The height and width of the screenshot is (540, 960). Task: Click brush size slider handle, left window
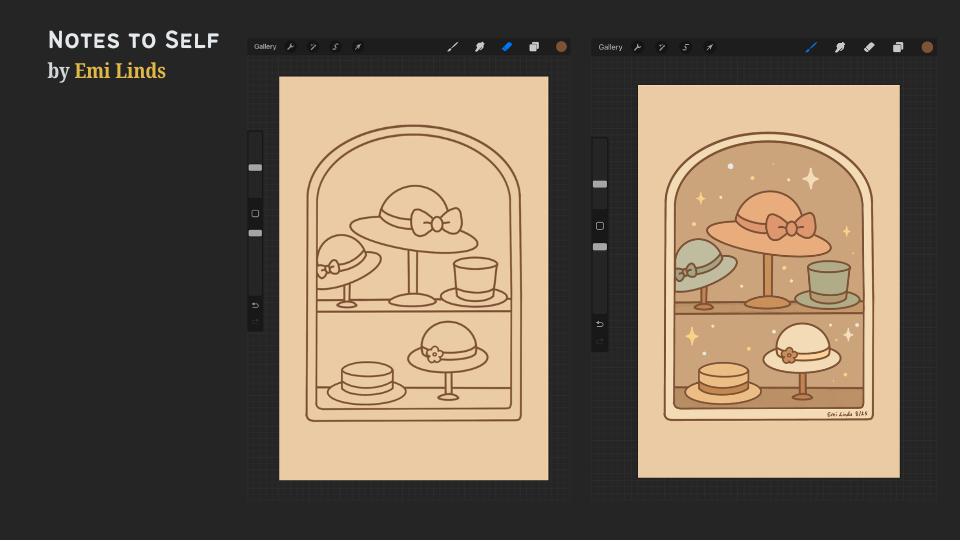[x=255, y=168]
